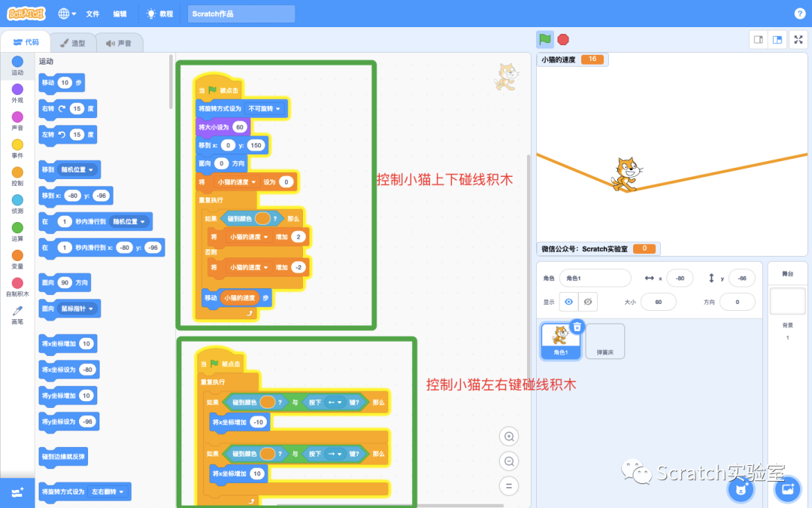The width and height of the screenshot is (812, 508).
Task: Run the project with the green flag
Action: pyautogui.click(x=544, y=38)
